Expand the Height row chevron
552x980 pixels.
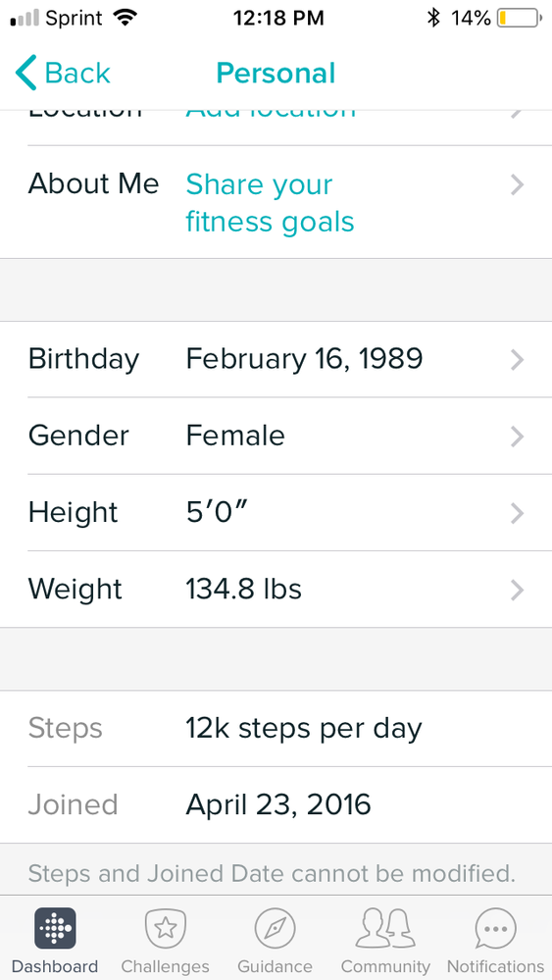pos(517,513)
